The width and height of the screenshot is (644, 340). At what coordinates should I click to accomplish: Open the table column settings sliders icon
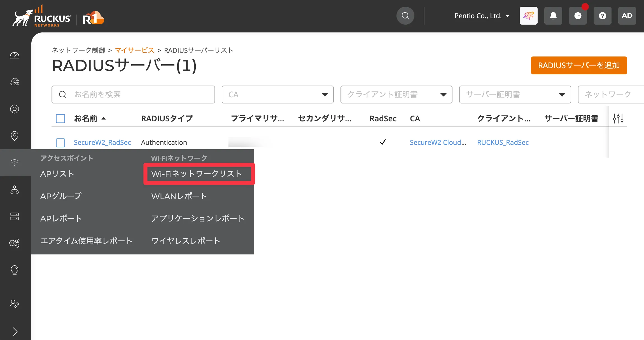pyautogui.click(x=618, y=119)
